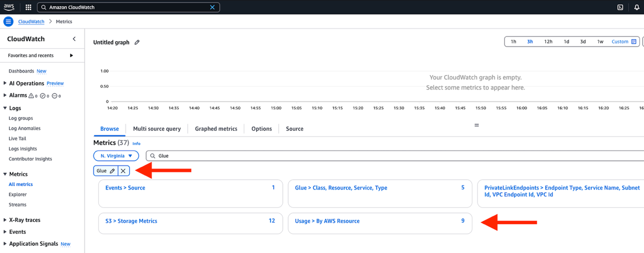The image size is (644, 253).
Task: Click the Metrics Info link
Action: tap(136, 144)
